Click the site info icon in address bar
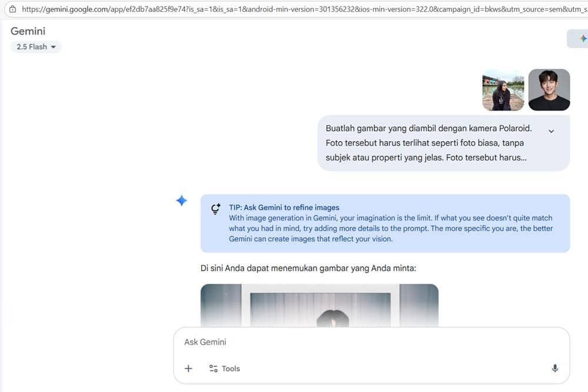The image size is (588, 392). 12,9
